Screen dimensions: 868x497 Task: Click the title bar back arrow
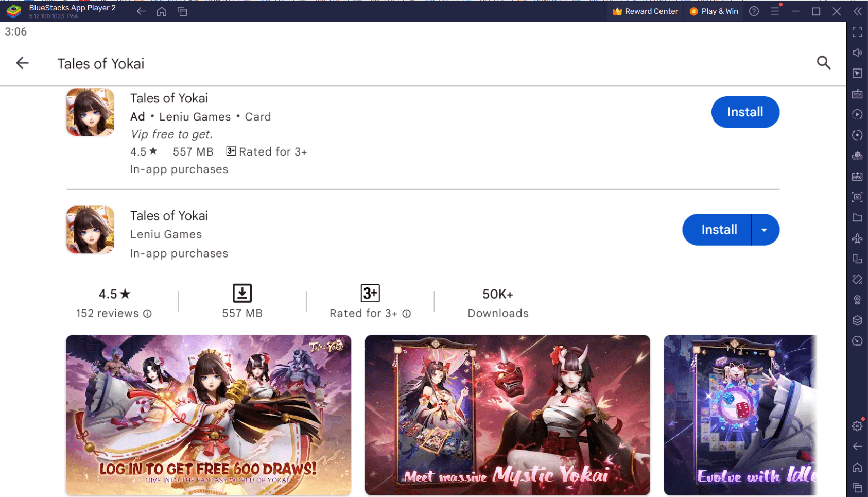pyautogui.click(x=141, y=11)
